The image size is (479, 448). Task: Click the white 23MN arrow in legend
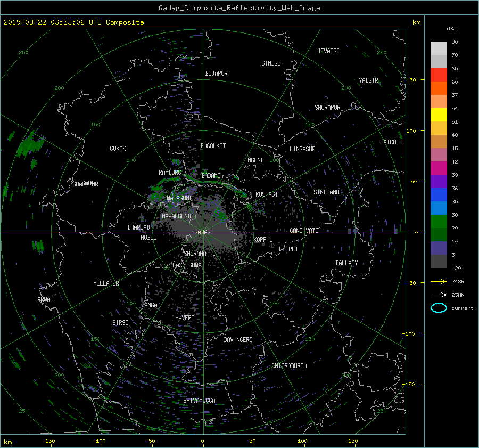tap(439, 295)
